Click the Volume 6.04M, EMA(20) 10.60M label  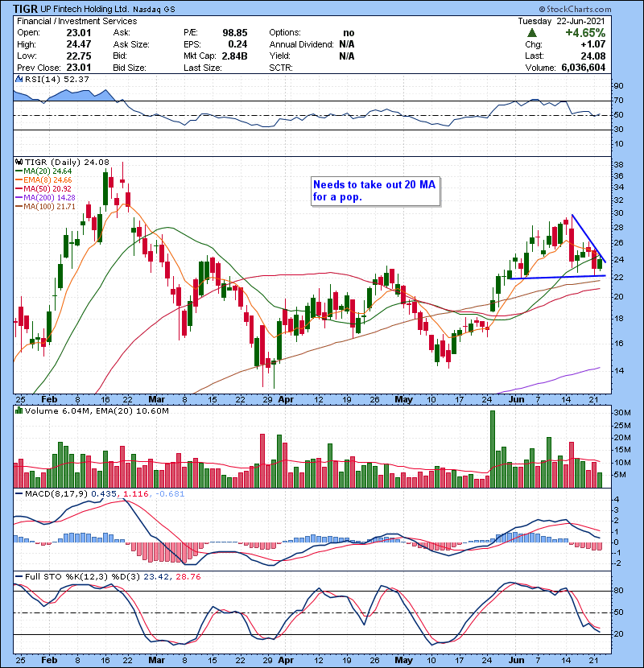97,410
